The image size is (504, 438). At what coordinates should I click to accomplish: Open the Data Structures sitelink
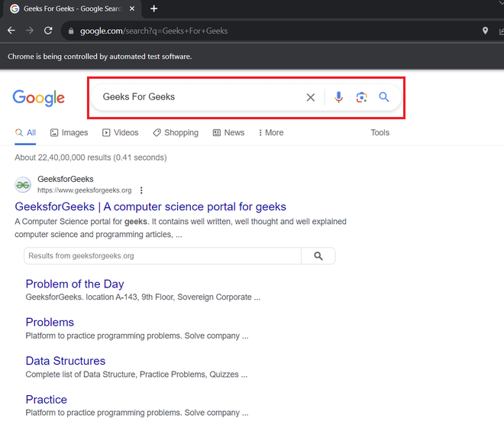coord(66,361)
